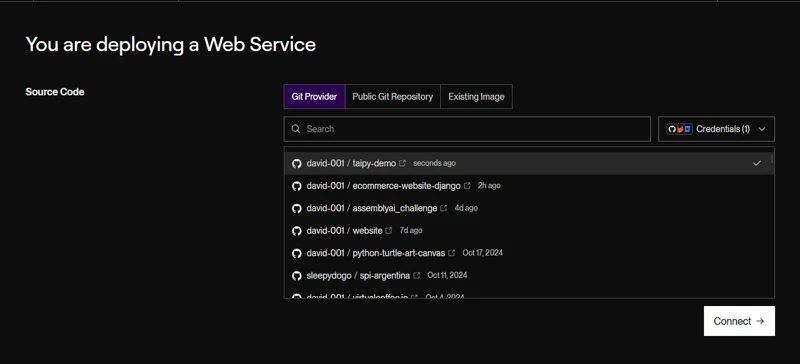This screenshot has height=364, width=800.
Task: Expand the Credentials (1) dropdown
Action: click(716, 129)
